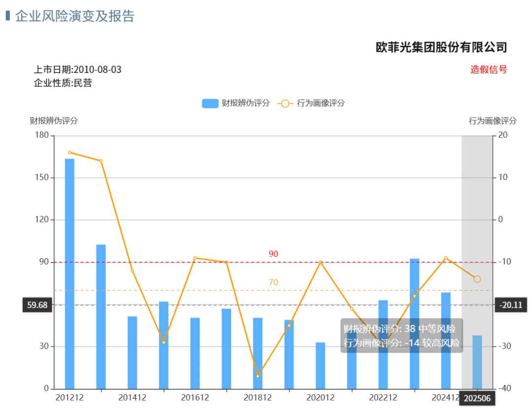Click the highlighted 202506 bar
This screenshot has width=532, height=412.
(x=477, y=362)
